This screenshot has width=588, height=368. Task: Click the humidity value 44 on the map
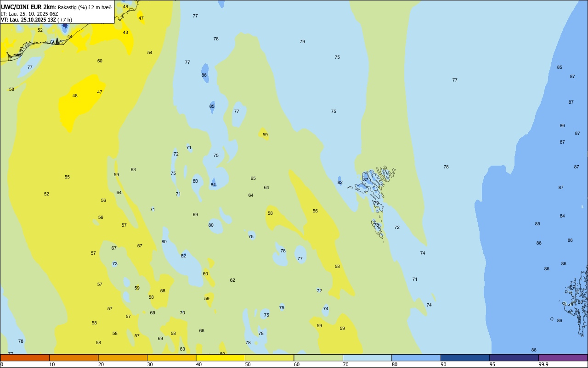pyautogui.click(x=70, y=37)
